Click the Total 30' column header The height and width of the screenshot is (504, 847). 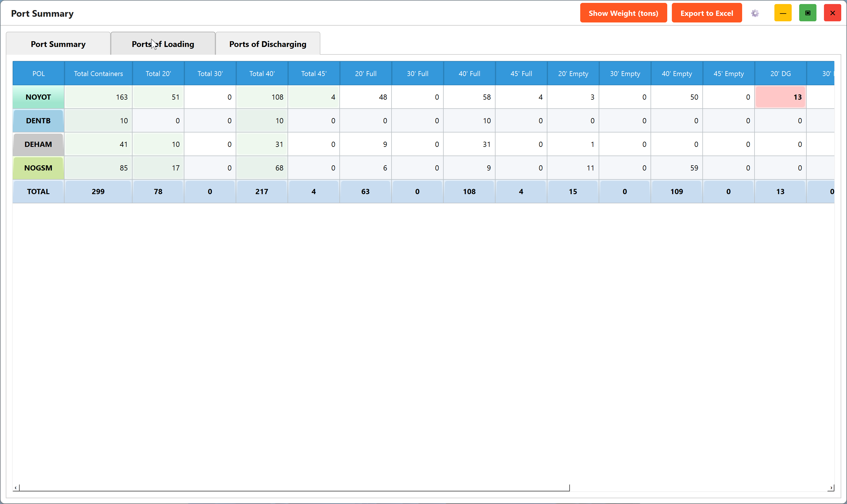pos(210,73)
